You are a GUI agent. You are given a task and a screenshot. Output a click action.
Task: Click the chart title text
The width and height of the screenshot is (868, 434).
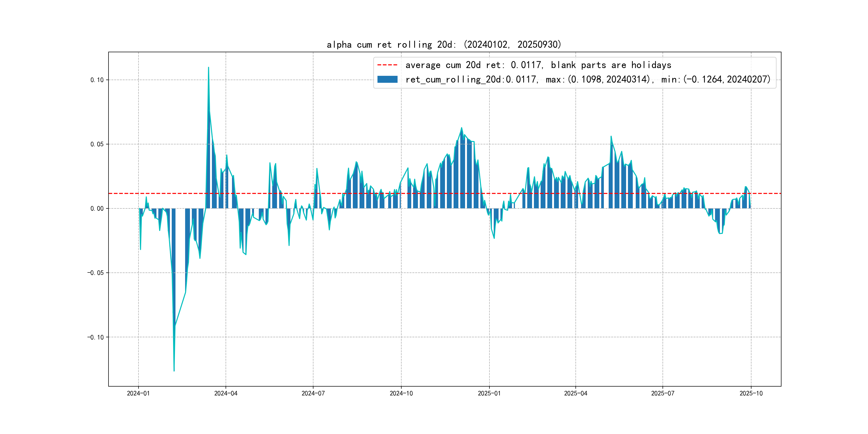444,44
